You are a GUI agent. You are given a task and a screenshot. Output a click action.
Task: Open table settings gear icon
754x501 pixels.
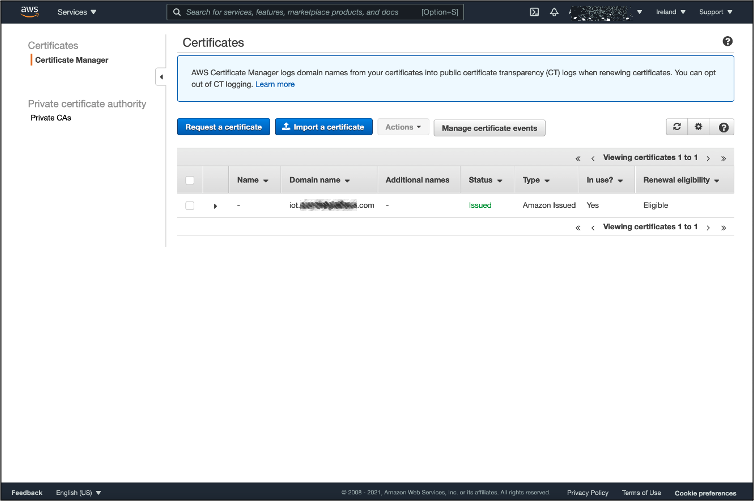698,127
